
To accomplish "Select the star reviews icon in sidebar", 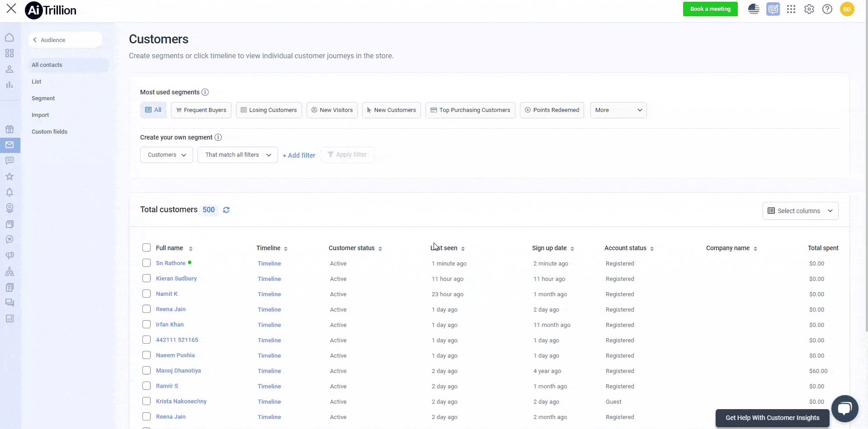I will 9,176.
